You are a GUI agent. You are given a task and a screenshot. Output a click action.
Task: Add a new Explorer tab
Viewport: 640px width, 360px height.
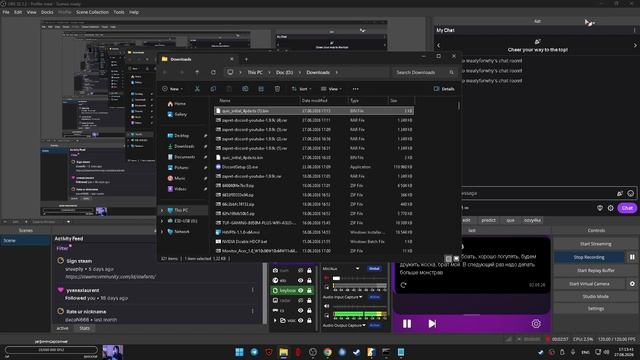tap(246, 59)
